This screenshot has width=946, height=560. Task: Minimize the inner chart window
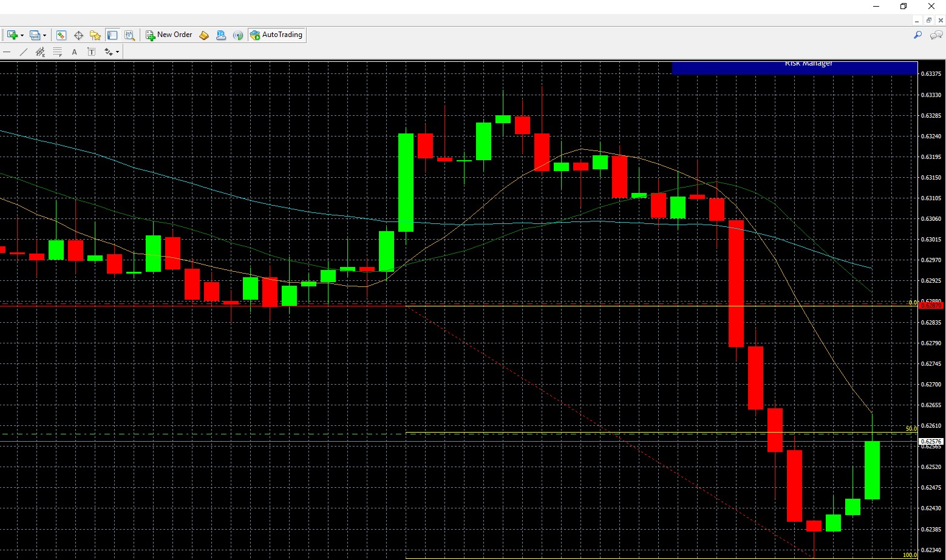[917, 21]
